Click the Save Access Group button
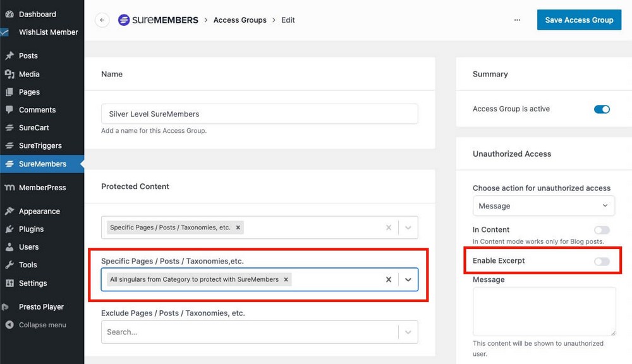This screenshot has height=364, width=632. [x=579, y=20]
